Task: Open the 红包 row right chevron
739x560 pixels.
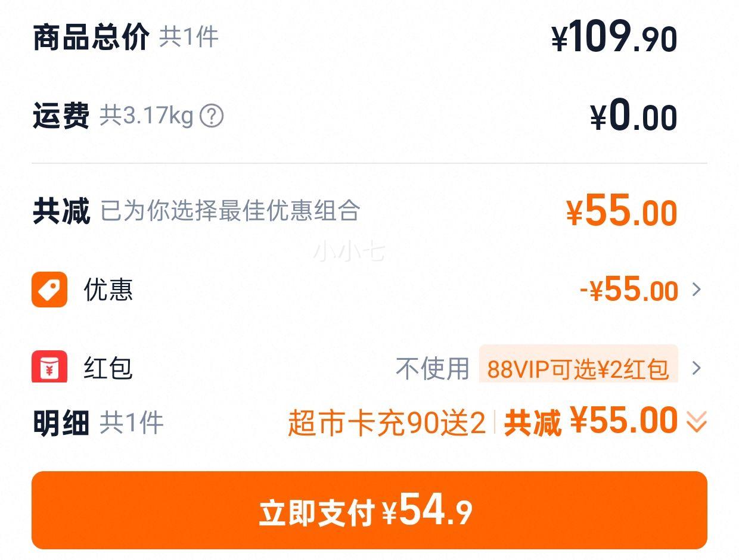Action: point(696,368)
